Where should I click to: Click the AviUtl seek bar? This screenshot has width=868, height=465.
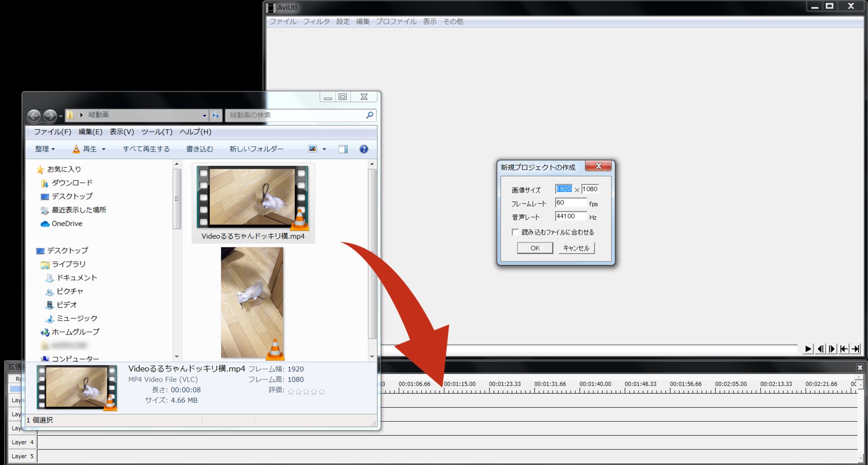(589, 349)
